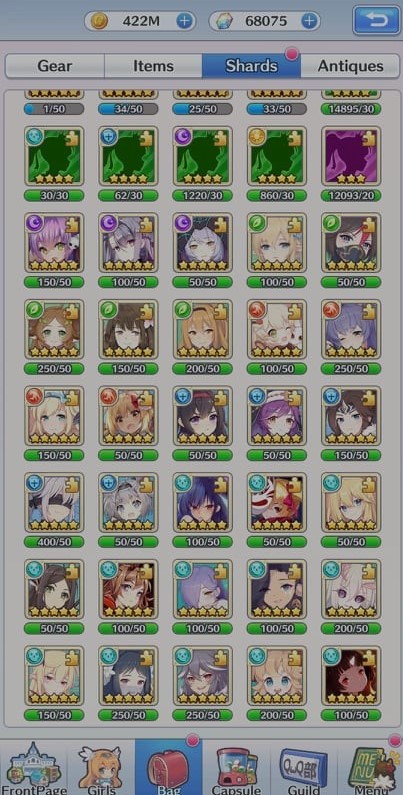Open the Capsule machine icon
This screenshot has height=795, width=403.
click(236, 768)
